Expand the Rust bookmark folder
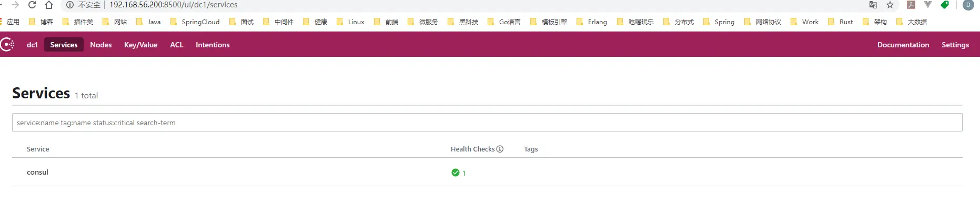Image resolution: width=980 pixels, height=223 pixels. click(x=841, y=22)
